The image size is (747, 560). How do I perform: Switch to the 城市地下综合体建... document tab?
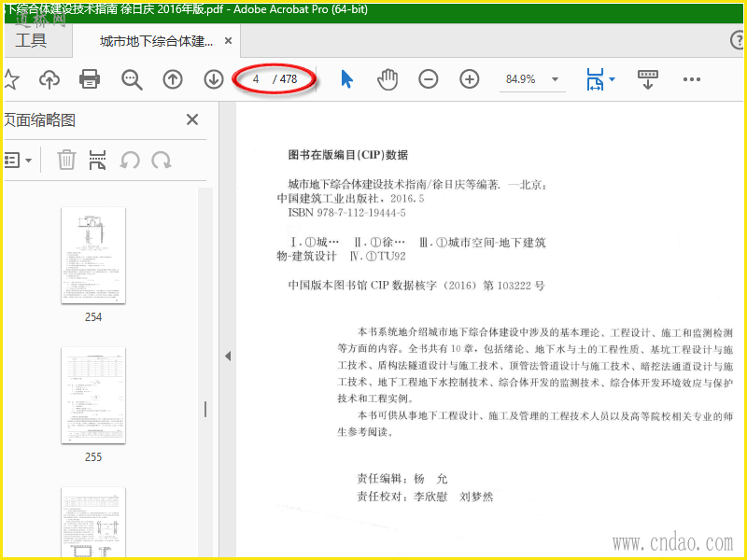[x=156, y=41]
